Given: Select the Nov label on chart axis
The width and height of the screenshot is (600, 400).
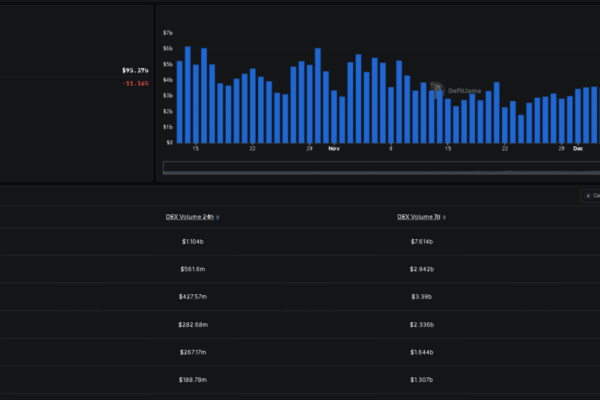Looking at the screenshot, I should [334, 149].
